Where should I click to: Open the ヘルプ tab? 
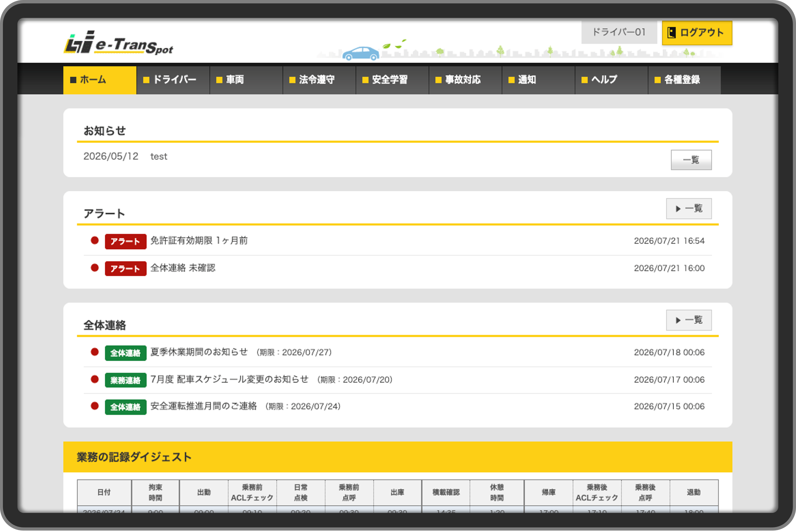611,80
